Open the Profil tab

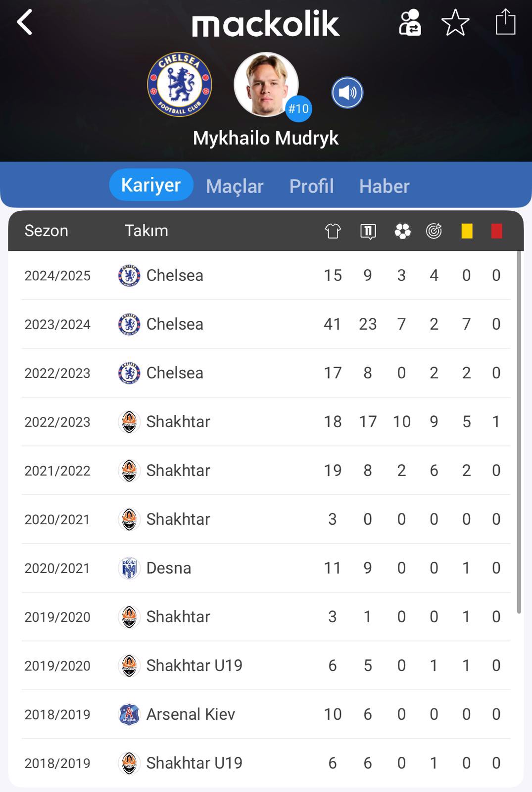point(311,187)
